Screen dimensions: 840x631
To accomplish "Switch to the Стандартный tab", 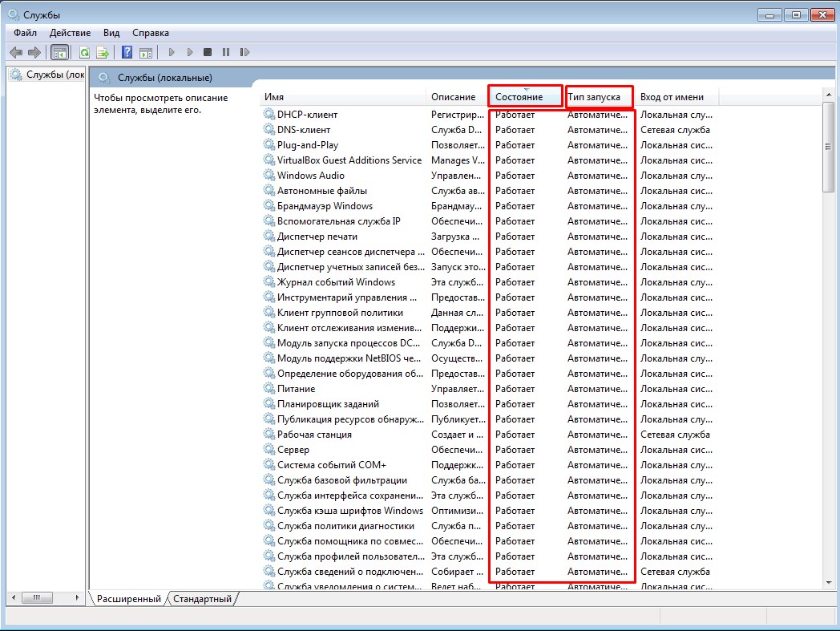I will point(203,598).
